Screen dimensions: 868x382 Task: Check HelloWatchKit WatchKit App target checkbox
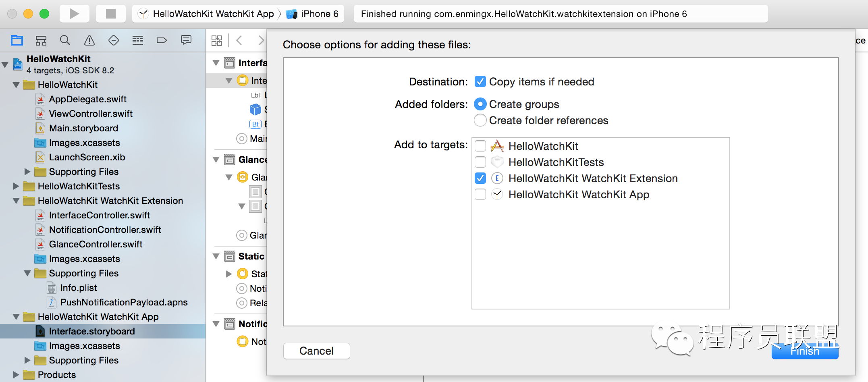click(480, 194)
